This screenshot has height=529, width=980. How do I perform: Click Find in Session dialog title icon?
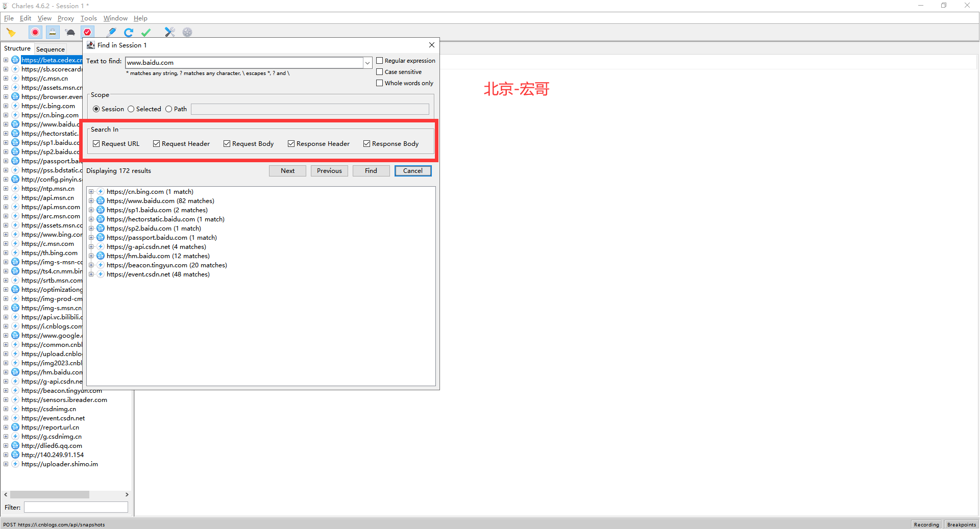point(91,45)
